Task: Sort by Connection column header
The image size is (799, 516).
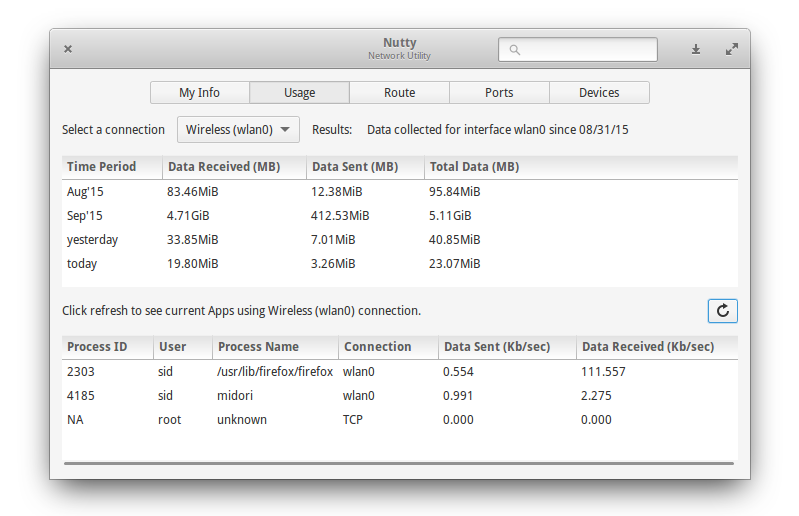Action: [x=388, y=347]
